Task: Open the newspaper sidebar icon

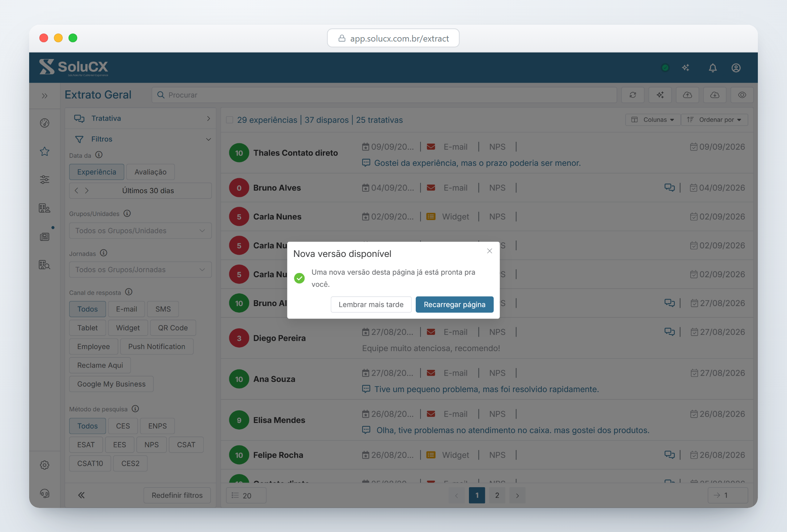Action: click(x=44, y=237)
